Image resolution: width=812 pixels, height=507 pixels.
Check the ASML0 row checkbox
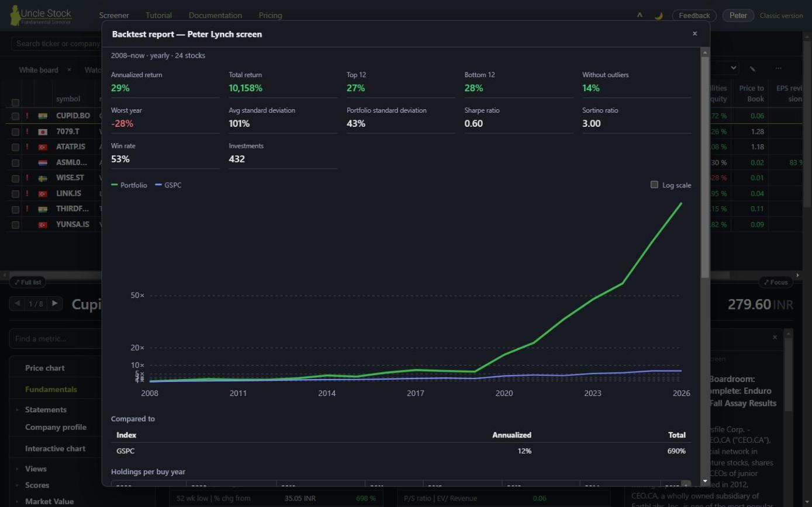point(15,162)
